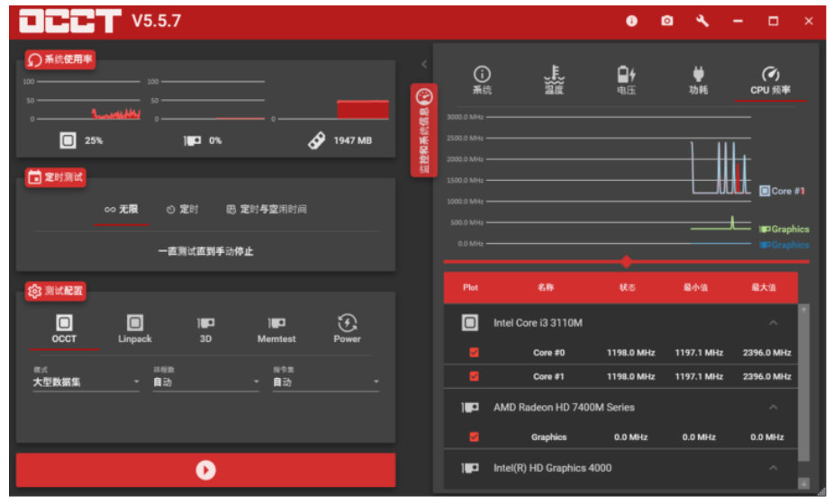Uncheck plot checkbox for Core #1
The width and height of the screenshot is (834, 504).
(x=474, y=376)
